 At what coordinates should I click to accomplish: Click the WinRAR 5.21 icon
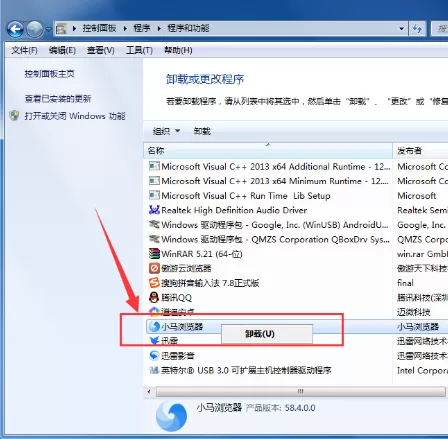tap(154, 254)
